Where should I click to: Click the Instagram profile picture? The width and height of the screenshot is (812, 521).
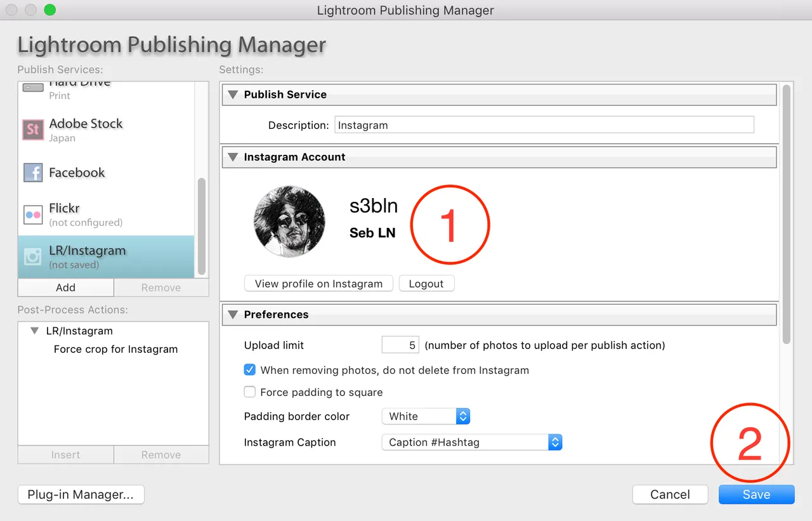(x=290, y=221)
